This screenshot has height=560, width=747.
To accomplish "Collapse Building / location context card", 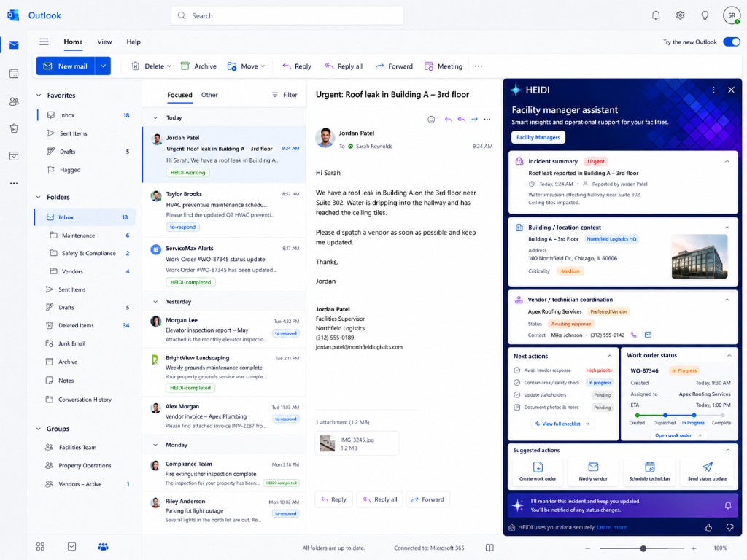I will (727, 227).
